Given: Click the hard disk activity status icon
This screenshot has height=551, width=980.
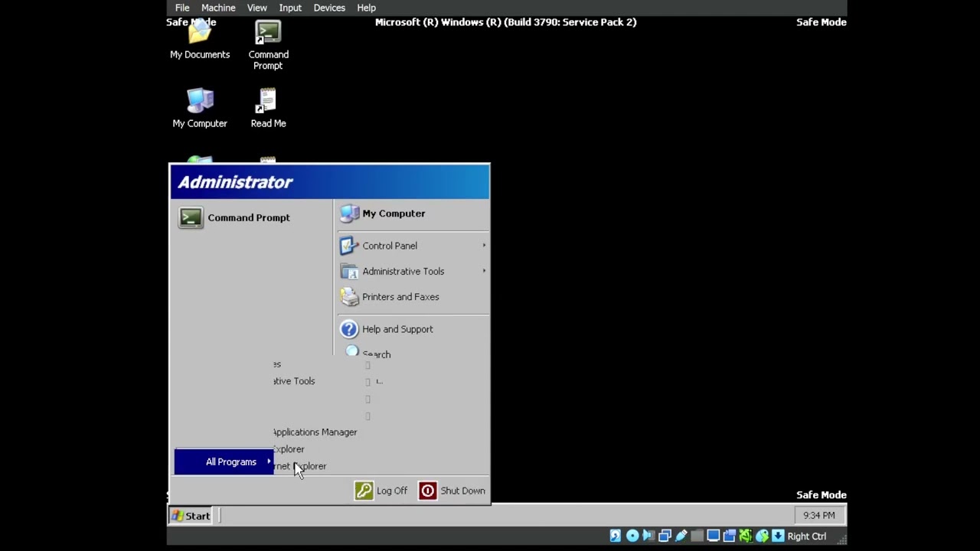Looking at the screenshot, I should click(615, 536).
